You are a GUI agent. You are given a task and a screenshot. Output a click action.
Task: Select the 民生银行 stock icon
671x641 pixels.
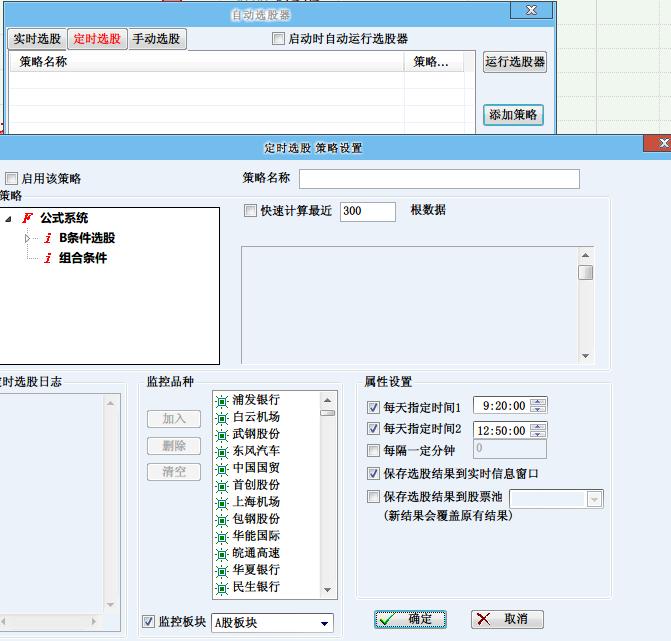[x=222, y=587]
